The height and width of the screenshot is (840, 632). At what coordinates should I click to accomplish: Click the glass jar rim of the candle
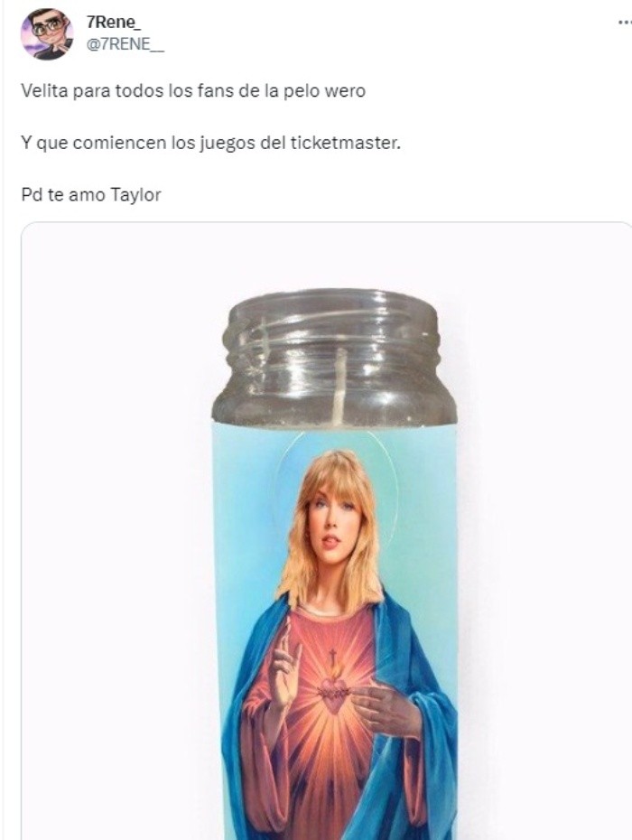coord(333,307)
